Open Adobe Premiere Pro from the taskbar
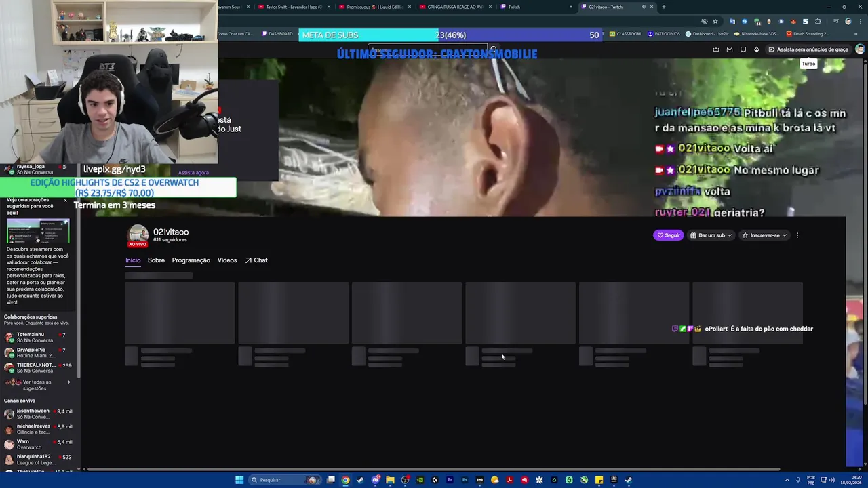This screenshot has height=488, width=868. 450,480
